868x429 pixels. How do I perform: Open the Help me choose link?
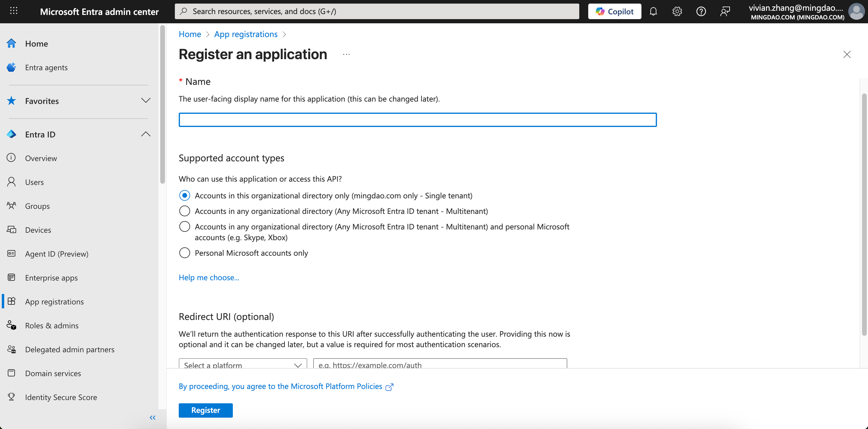(x=209, y=278)
